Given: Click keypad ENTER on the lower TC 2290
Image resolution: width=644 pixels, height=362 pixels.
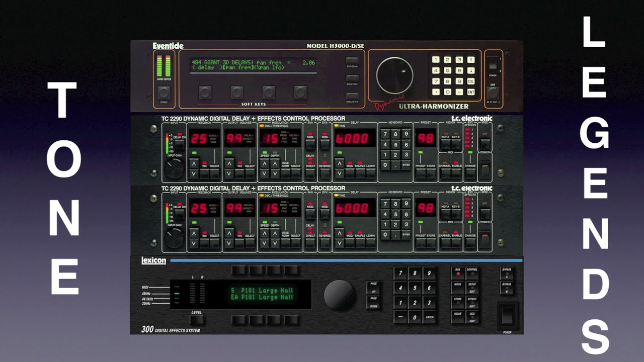Looking at the screenshot, I should (x=406, y=234).
